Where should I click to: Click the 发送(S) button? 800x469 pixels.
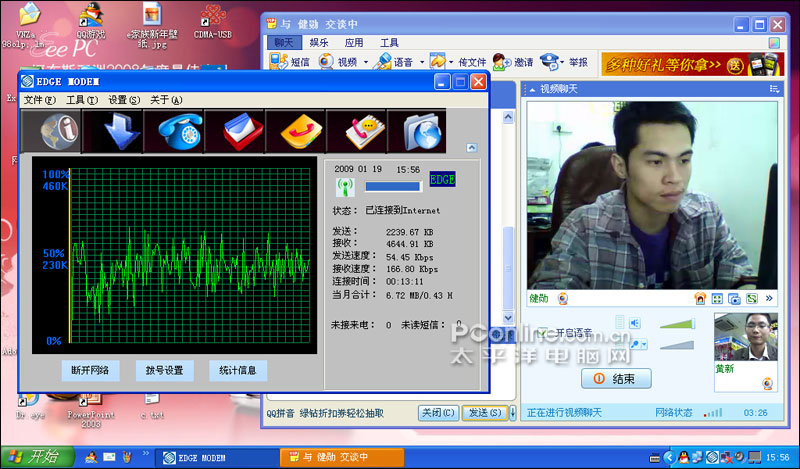pyautogui.click(x=485, y=412)
